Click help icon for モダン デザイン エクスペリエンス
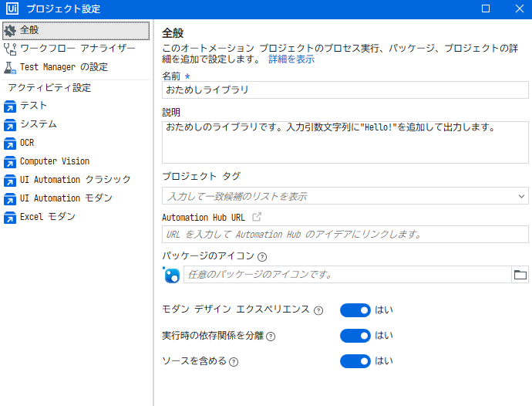 tap(318, 310)
